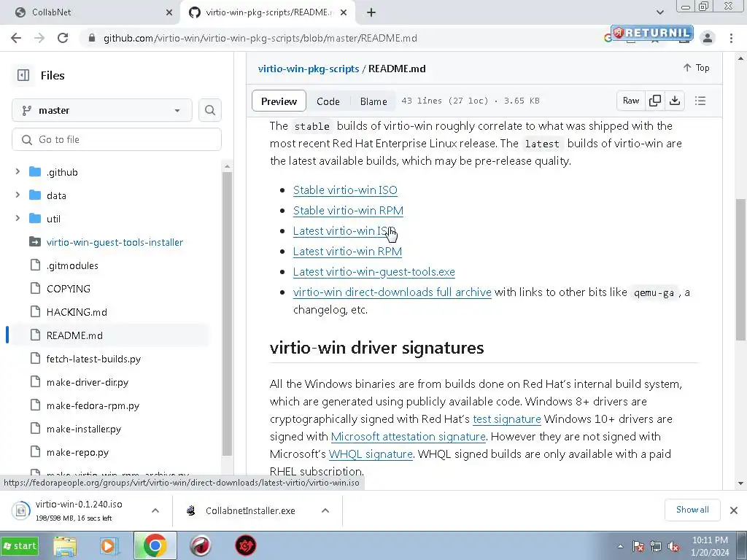Open Latest virtio-win-guest-tools.exe link
The width and height of the screenshot is (747, 560).
(x=374, y=272)
